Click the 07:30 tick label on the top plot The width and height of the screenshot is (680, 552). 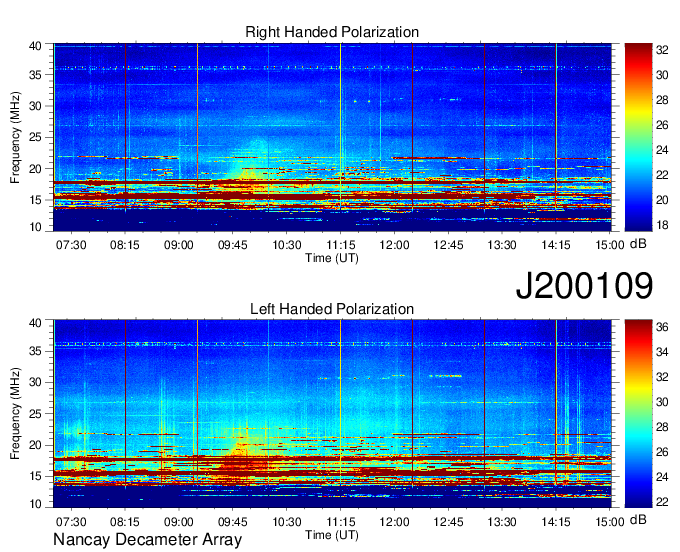tap(71, 245)
